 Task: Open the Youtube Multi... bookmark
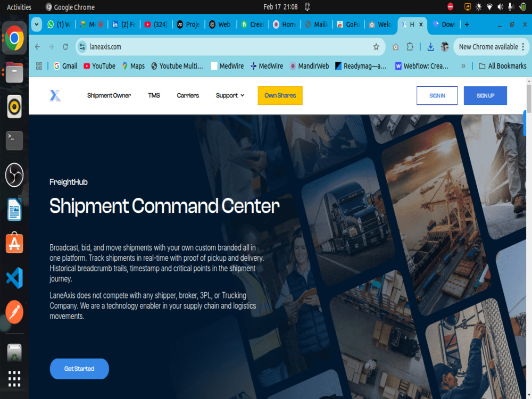tap(177, 66)
